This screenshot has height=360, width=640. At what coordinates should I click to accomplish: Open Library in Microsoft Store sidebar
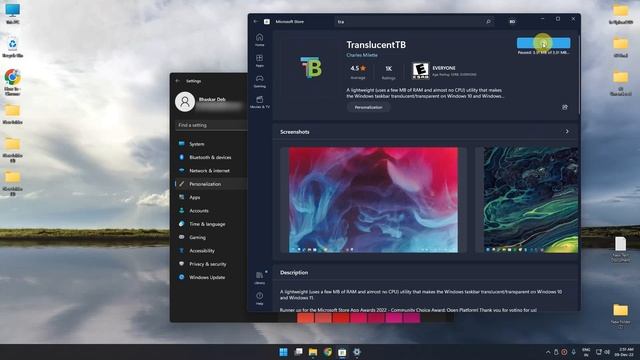[x=260, y=278]
